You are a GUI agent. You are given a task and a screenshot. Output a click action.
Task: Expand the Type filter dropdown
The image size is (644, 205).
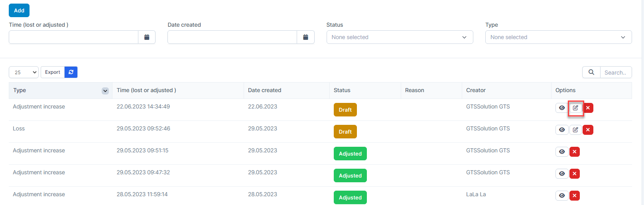pyautogui.click(x=558, y=37)
